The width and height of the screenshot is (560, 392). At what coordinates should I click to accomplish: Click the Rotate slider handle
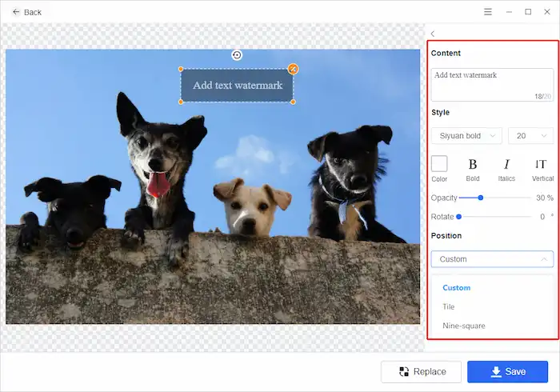459,216
